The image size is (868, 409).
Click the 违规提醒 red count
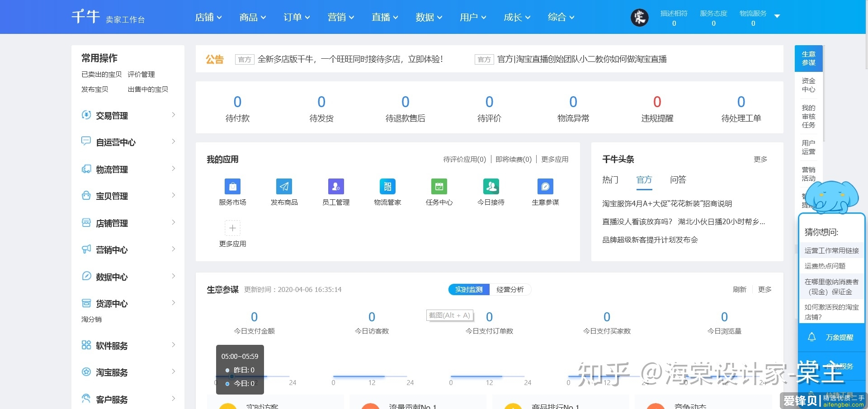coord(657,102)
